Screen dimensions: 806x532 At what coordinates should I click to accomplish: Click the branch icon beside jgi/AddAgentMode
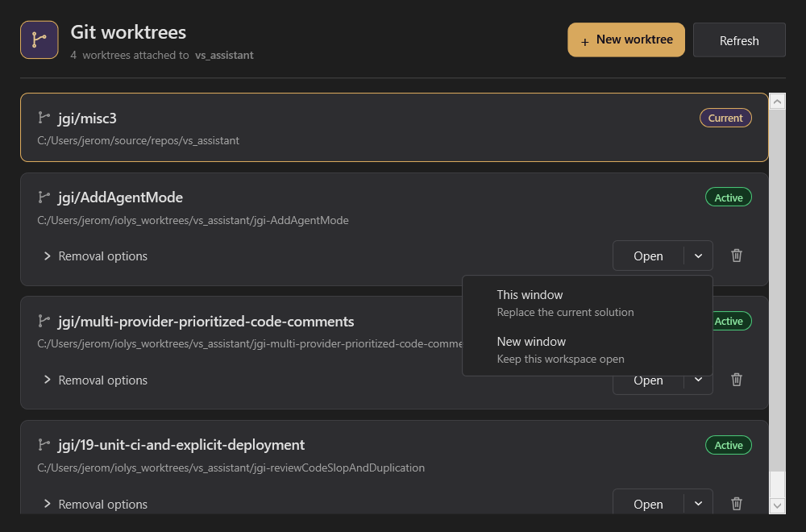tap(44, 197)
